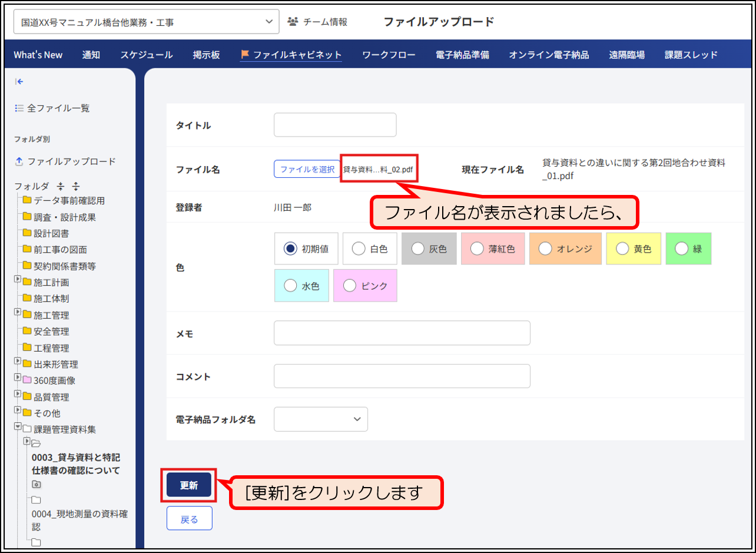756x553 pixels.
Task: Open the folder settings icon under 0003 folder
Action: [x=36, y=484]
